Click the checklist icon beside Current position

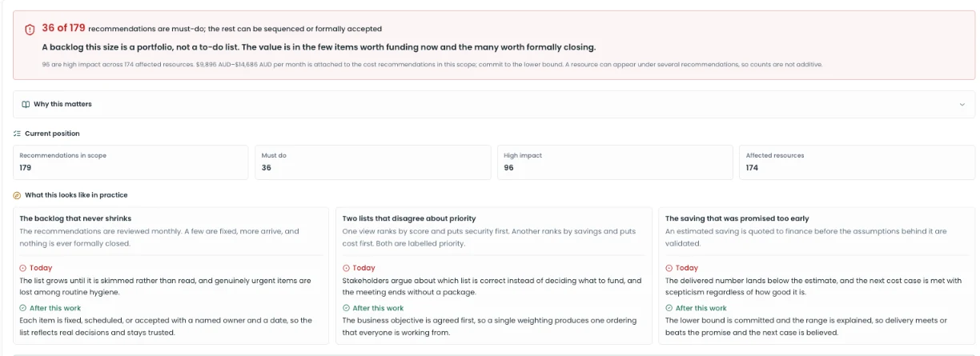click(x=17, y=134)
